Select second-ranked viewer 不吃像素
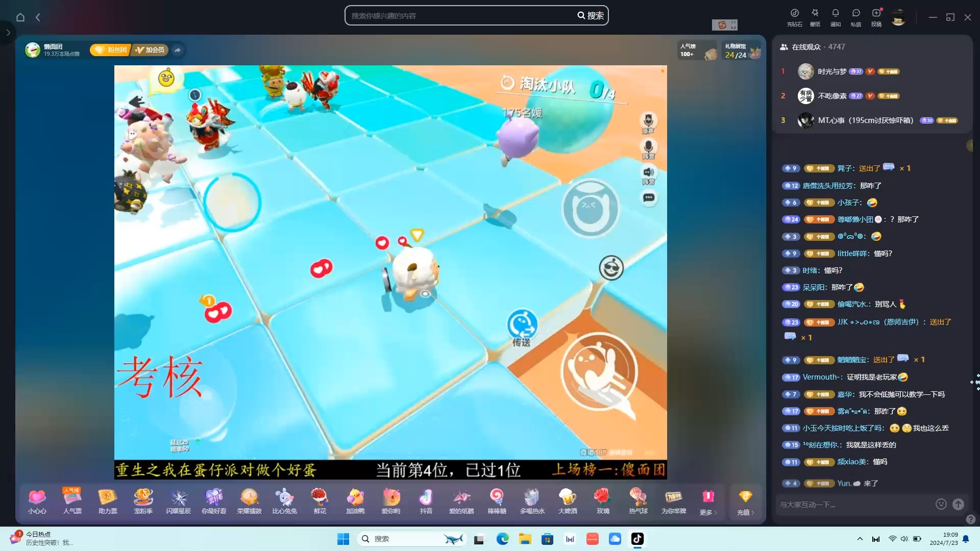Image resolution: width=980 pixels, height=551 pixels. coord(832,96)
